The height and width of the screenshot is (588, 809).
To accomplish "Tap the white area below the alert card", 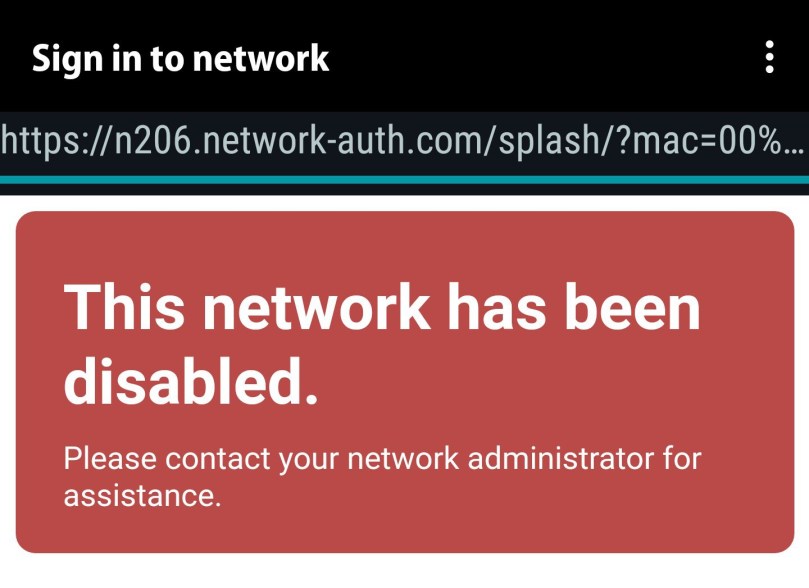I will click(x=404, y=575).
